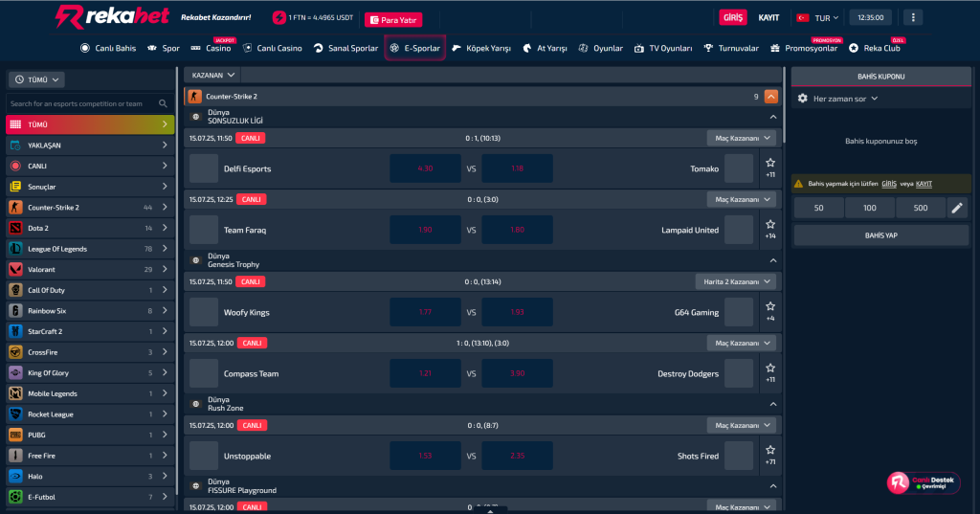Image resolution: width=980 pixels, height=514 pixels.
Task: Click the Rocket League sidebar icon
Action: (x=15, y=413)
